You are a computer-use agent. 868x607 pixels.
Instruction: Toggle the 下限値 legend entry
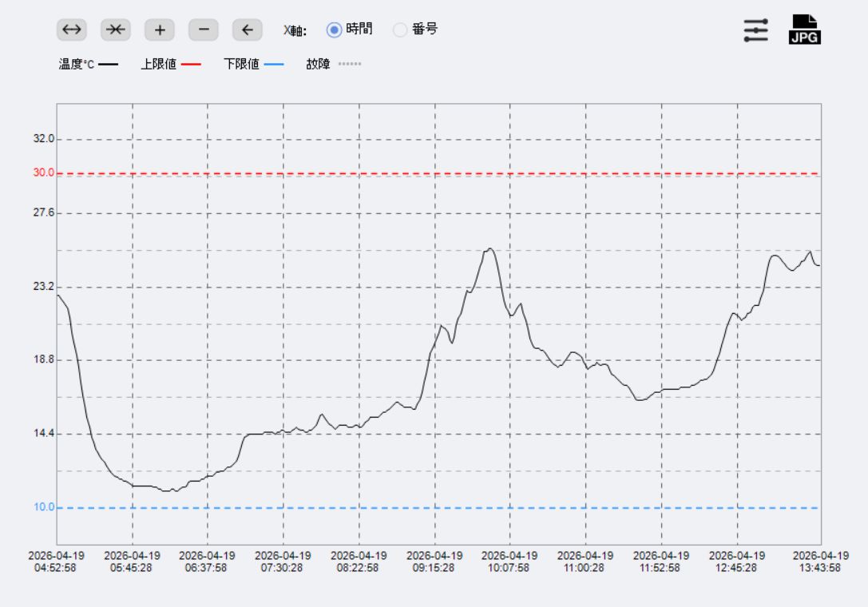253,64
